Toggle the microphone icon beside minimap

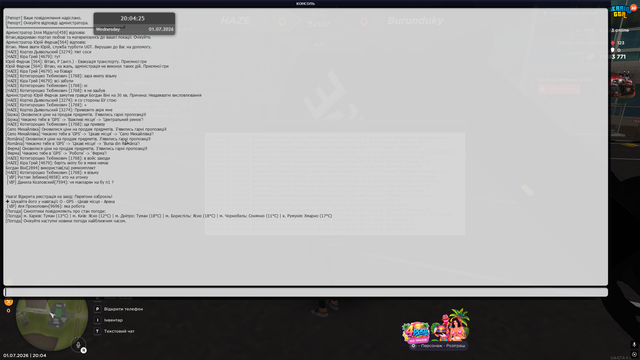pyautogui.click(x=78, y=345)
